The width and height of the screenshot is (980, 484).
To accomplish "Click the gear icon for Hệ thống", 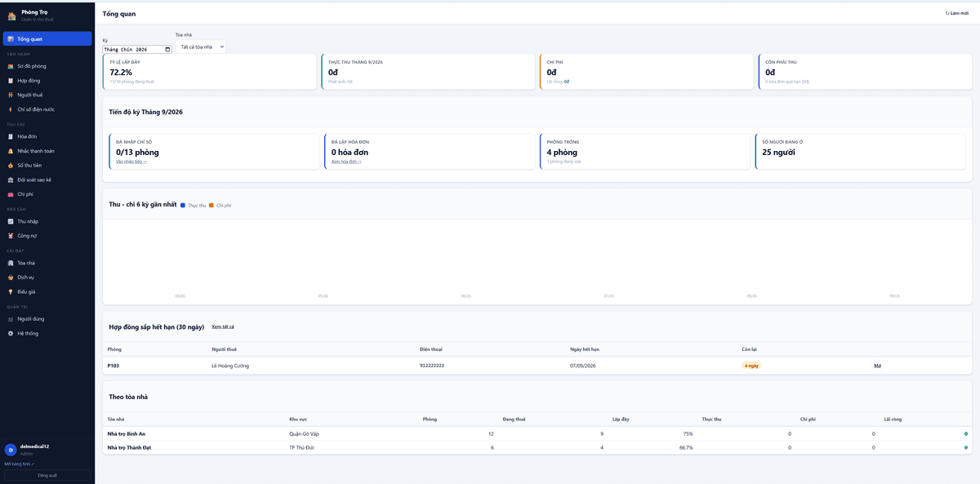I will 11,333.
